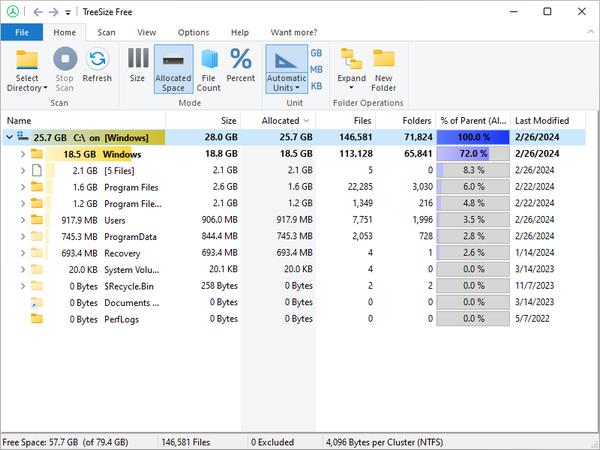Switch to the Scan tab

coord(106,33)
